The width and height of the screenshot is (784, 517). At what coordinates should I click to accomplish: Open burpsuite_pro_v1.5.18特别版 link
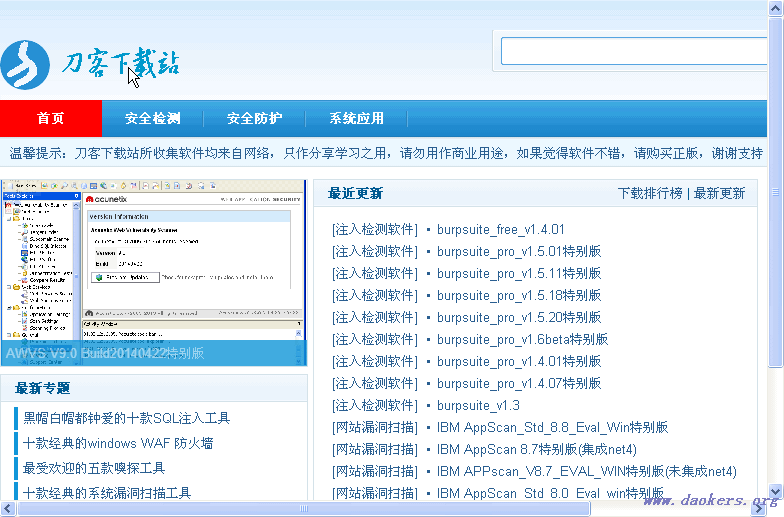(519, 296)
